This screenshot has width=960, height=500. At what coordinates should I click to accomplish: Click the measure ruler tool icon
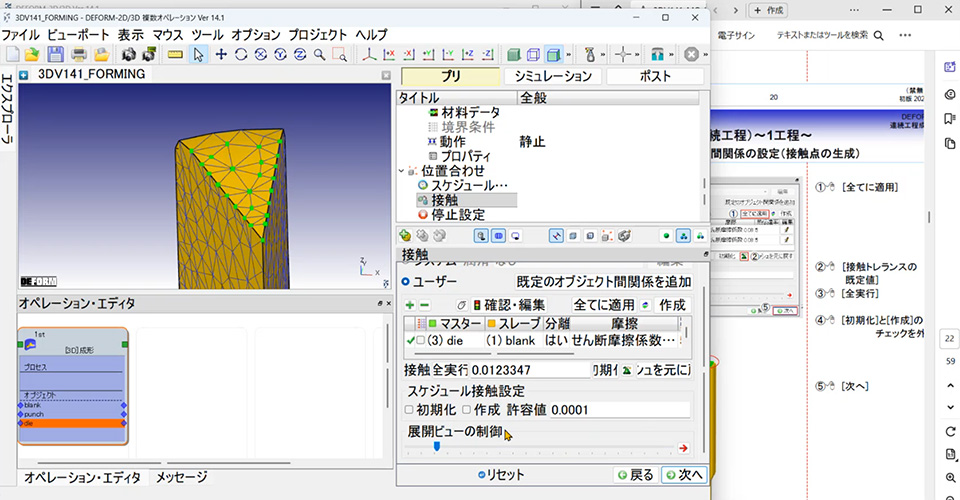175,54
